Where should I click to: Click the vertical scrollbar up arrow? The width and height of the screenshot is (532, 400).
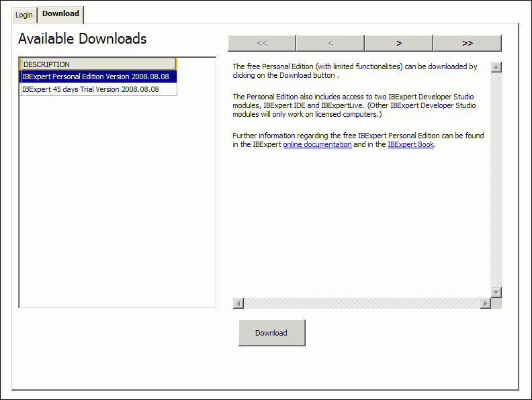point(496,67)
